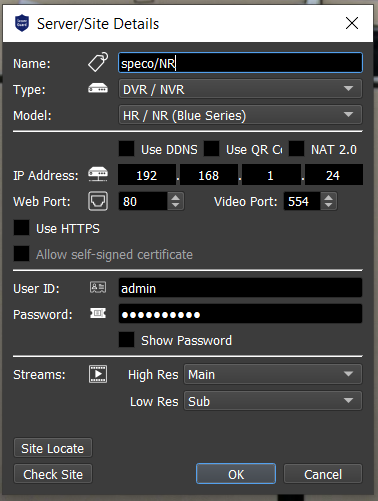Image resolution: width=378 pixels, height=501 pixels.
Task: Tick the Use QR Code checkbox
Action: (212, 149)
